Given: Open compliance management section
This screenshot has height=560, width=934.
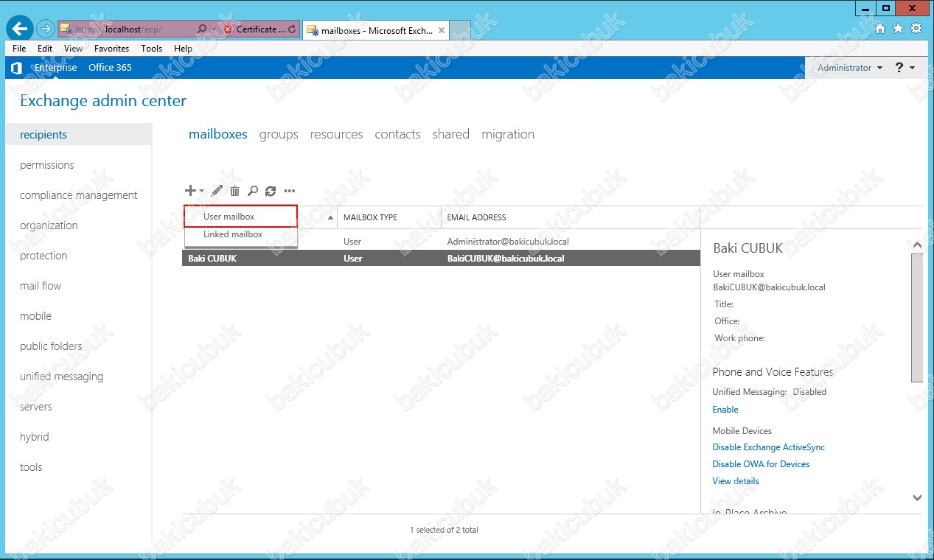Looking at the screenshot, I should point(79,195).
